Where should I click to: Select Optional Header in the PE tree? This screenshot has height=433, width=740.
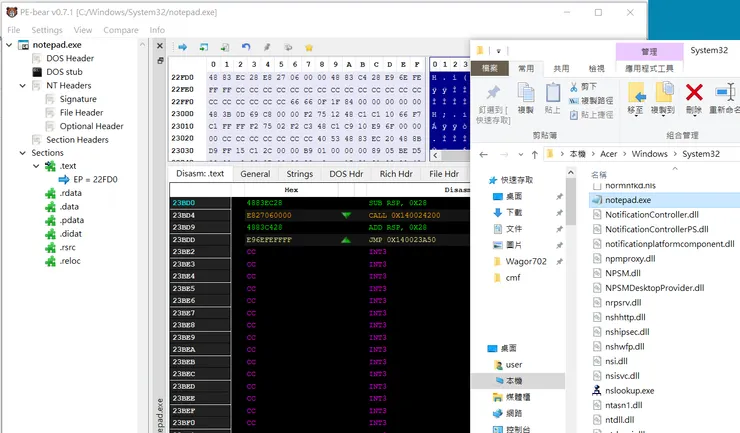tap(92, 126)
